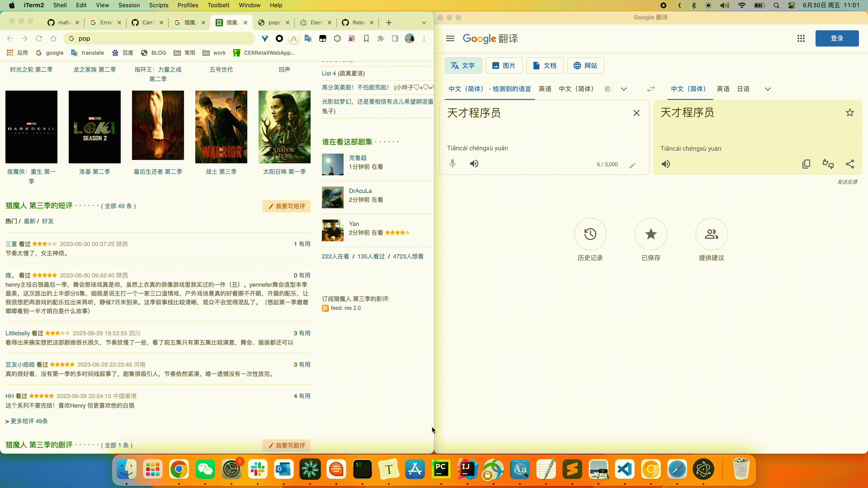Viewport: 868px width, 488px height.
Task: Expand more source language options
Action: click(x=624, y=89)
